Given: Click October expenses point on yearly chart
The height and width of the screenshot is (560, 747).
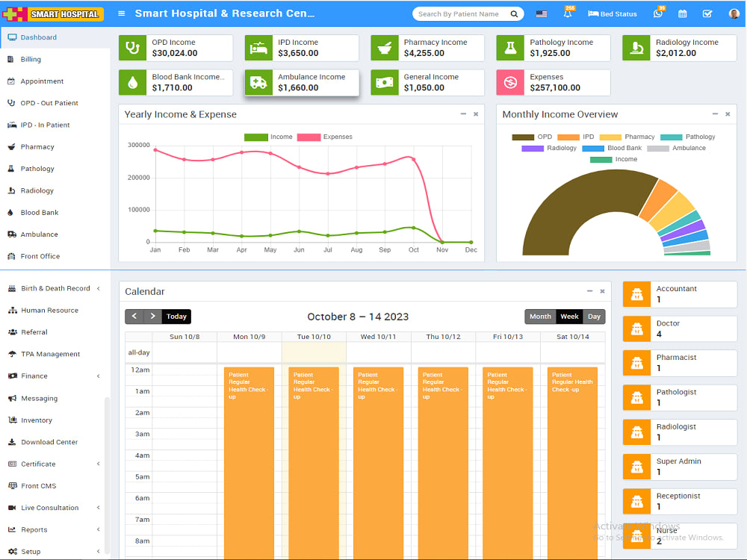Looking at the screenshot, I should coord(414,159).
